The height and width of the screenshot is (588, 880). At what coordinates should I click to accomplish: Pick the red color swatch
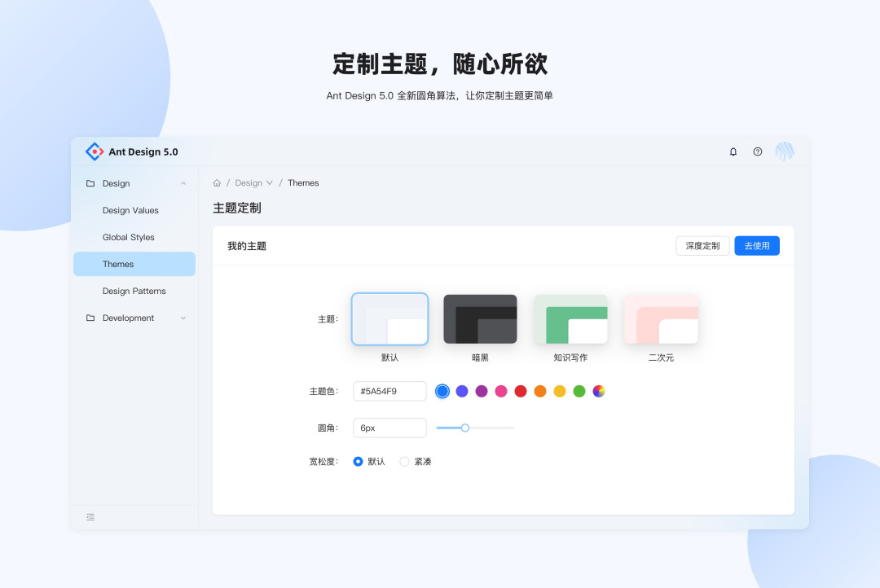521,391
